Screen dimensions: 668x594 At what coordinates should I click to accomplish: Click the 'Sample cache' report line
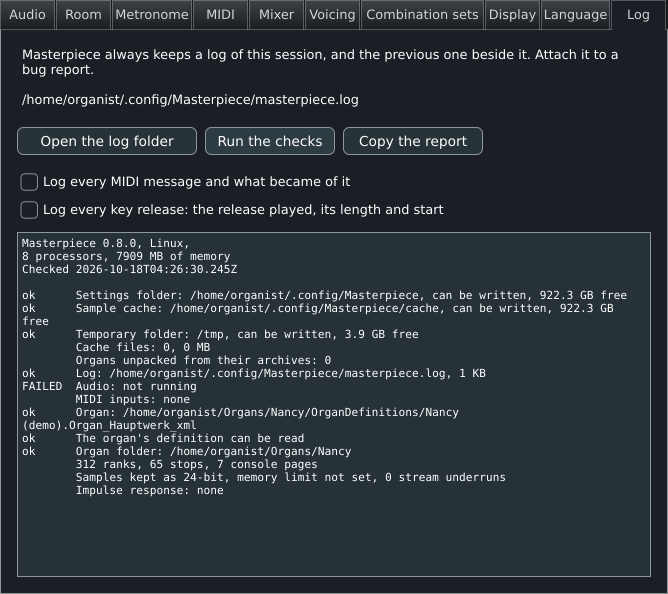point(317,314)
